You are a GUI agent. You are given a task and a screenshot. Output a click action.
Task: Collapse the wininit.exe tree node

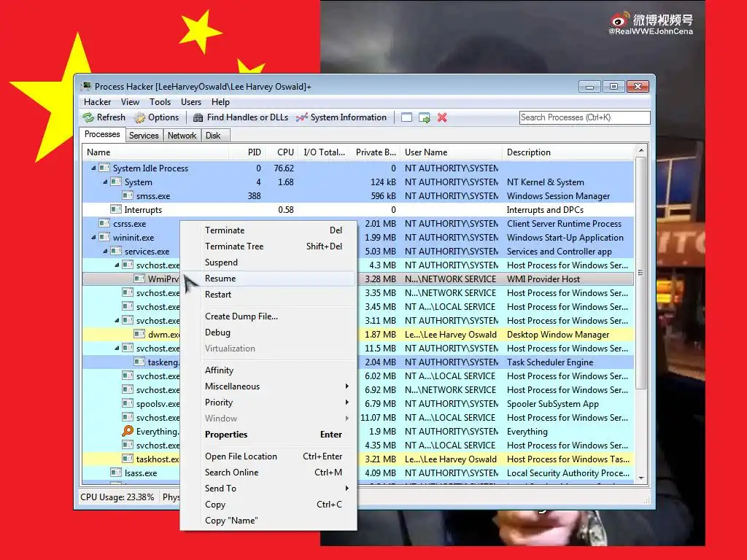tap(93, 237)
